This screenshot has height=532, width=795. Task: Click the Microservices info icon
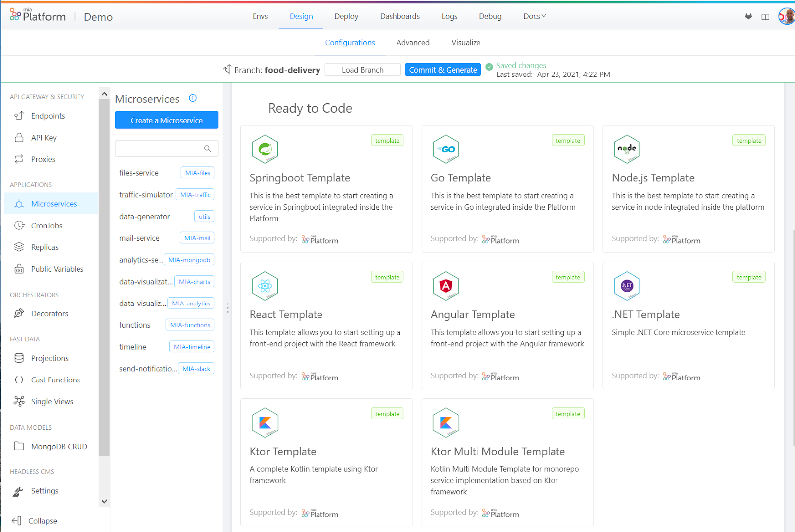pos(193,98)
